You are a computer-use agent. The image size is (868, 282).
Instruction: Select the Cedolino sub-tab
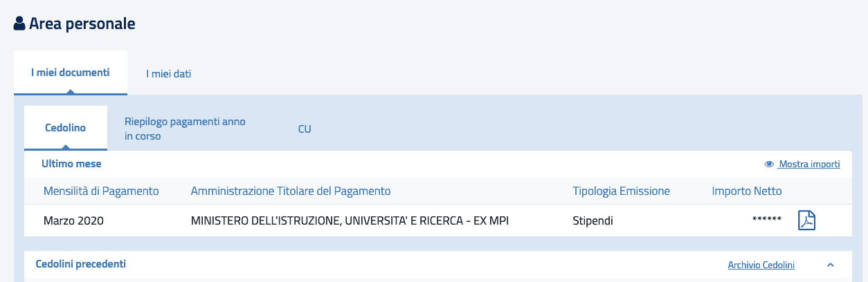coord(65,128)
